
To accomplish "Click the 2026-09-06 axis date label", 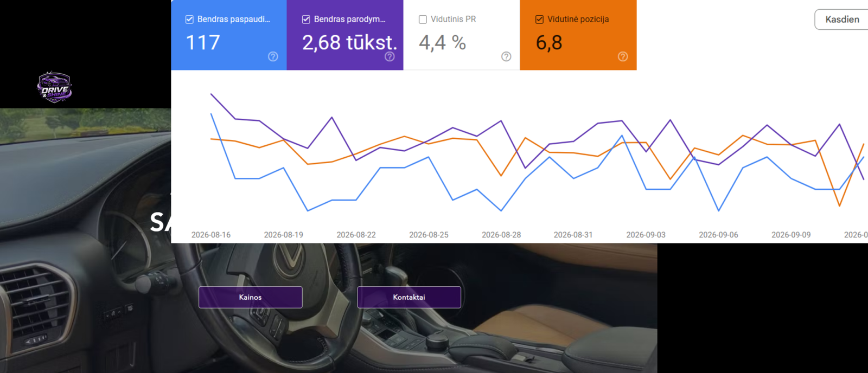I will pyautogui.click(x=718, y=235).
